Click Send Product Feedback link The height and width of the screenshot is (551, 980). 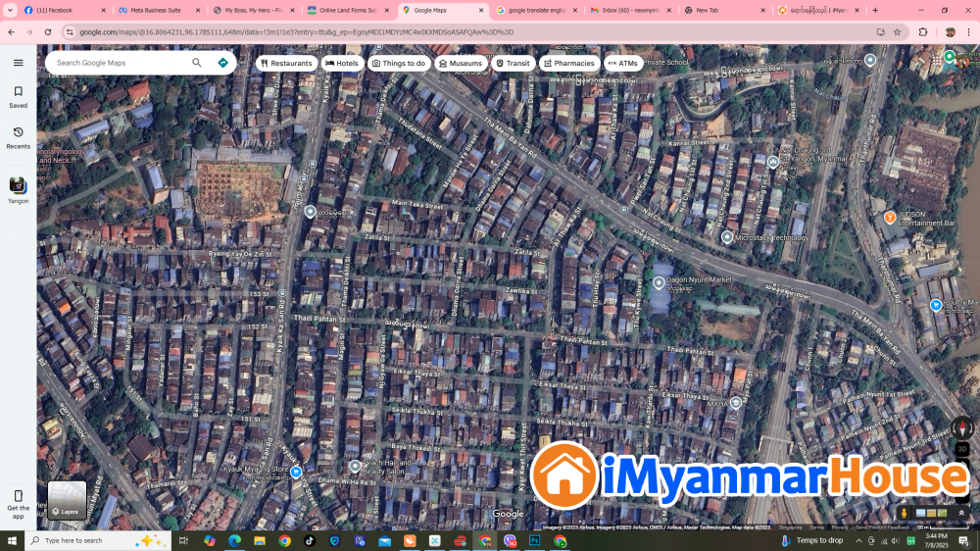(x=883, y=527)
